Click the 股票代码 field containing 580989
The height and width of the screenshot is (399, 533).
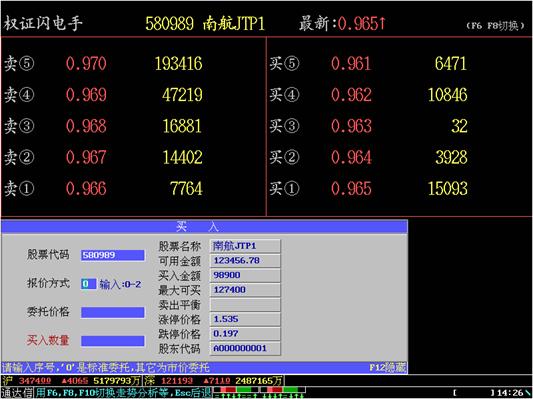[113, 255]
